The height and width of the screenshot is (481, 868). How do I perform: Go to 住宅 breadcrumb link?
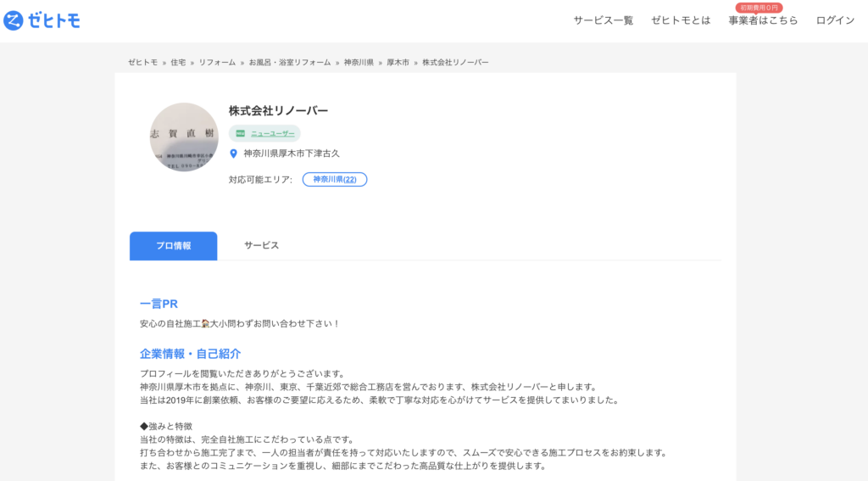point(178,63)
